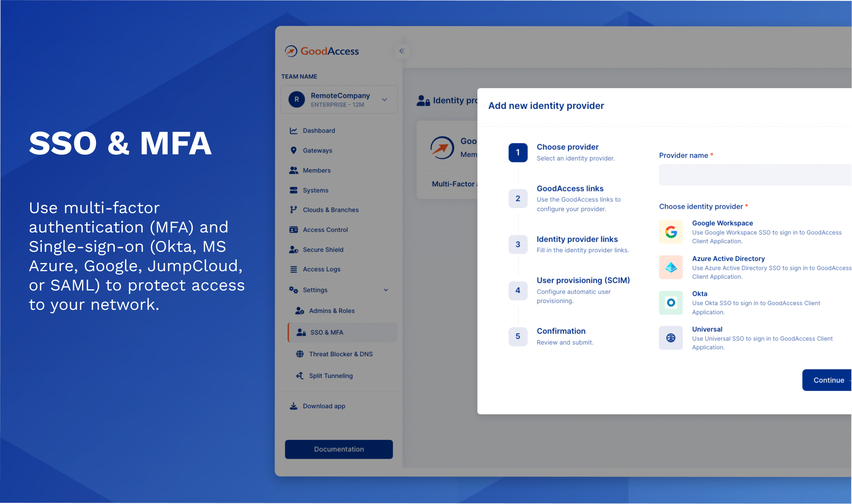Select the Google Workspace provider icon
This screenshot has width=852, height=504.
point(671,232)
